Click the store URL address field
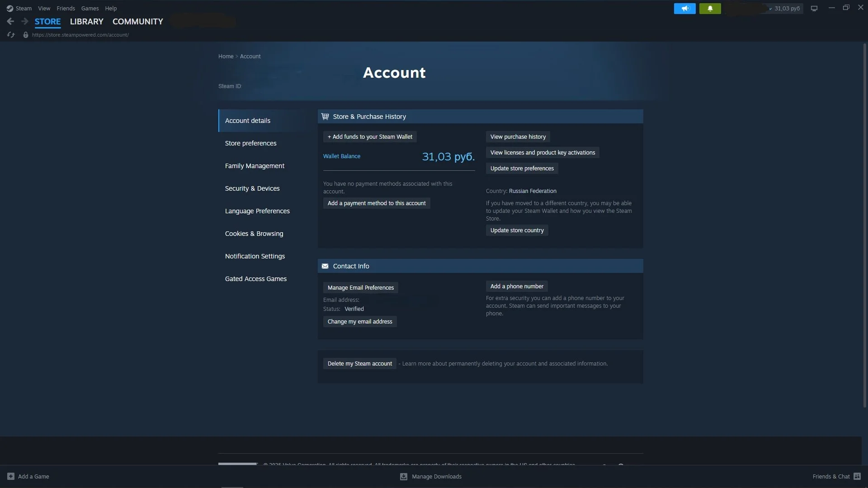The image size is (868, 488). coord(80,35)
